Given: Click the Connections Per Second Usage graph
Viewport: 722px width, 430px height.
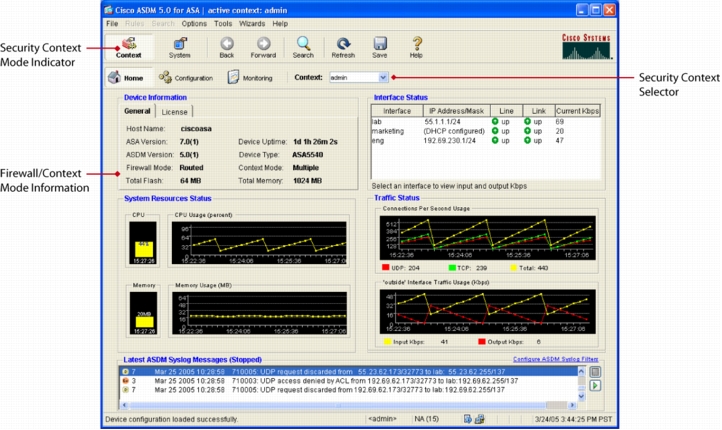Looking at the screenshot, I should (x=488, y=238).
